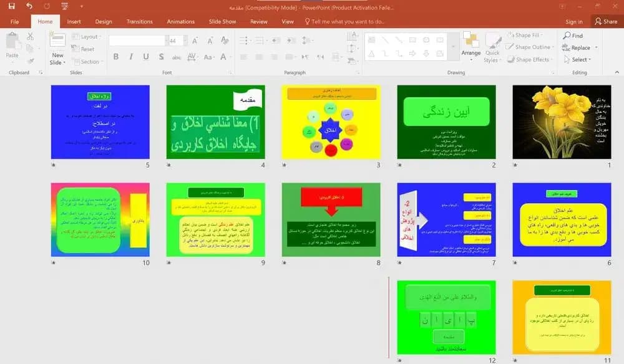This screenshot has height=364, width=624.
Task: Click the Text Direction icon
Action: tap(352, 37)
